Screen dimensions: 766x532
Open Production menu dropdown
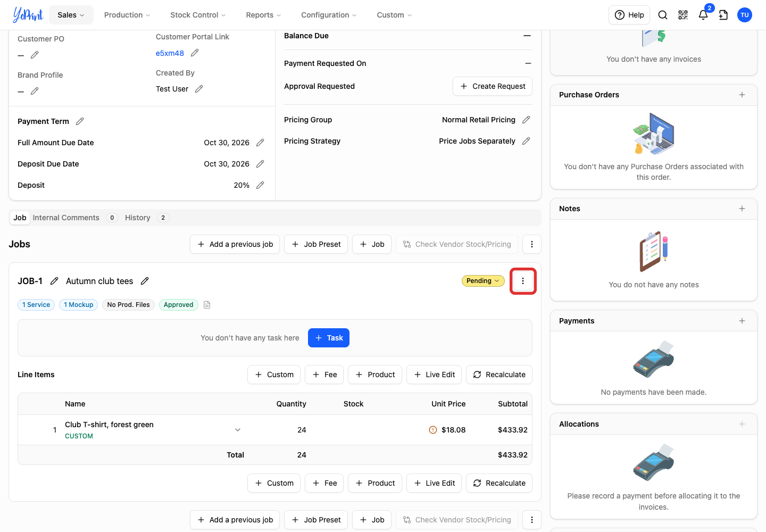coord(127,15)
